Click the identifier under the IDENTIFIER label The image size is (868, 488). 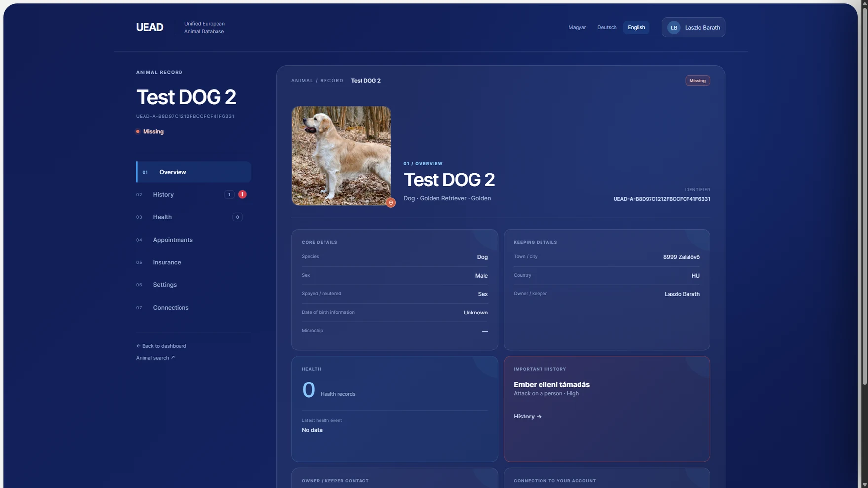pos(662,199)
